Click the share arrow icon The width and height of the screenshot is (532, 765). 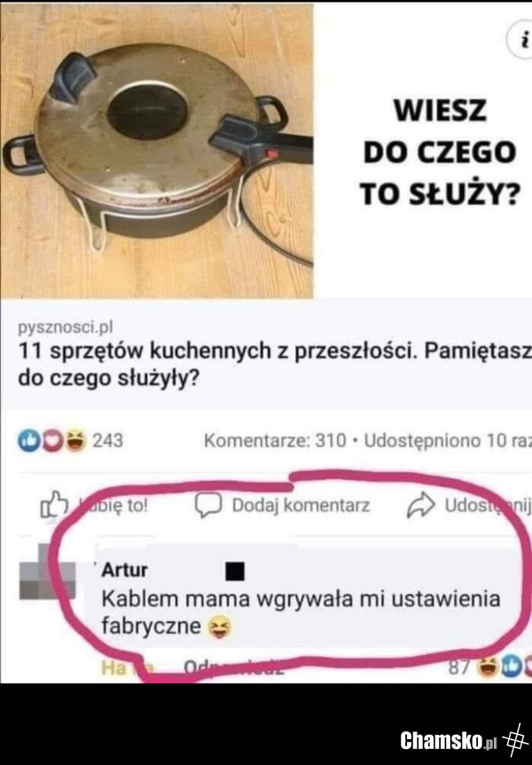(x=421, y=504)
